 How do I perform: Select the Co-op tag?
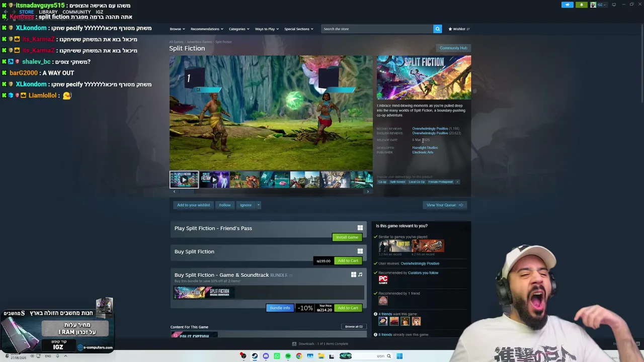click(382, 182)
